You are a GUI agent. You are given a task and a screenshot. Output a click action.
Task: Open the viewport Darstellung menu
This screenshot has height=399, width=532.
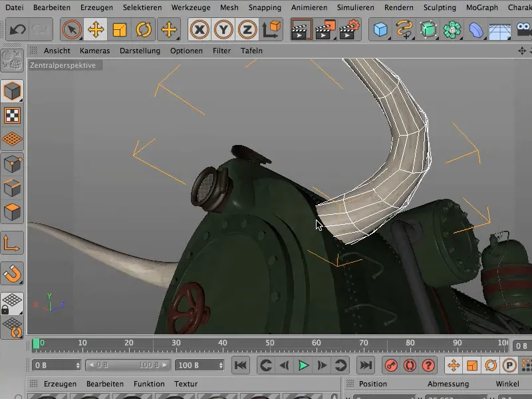(x=140, y=51)
